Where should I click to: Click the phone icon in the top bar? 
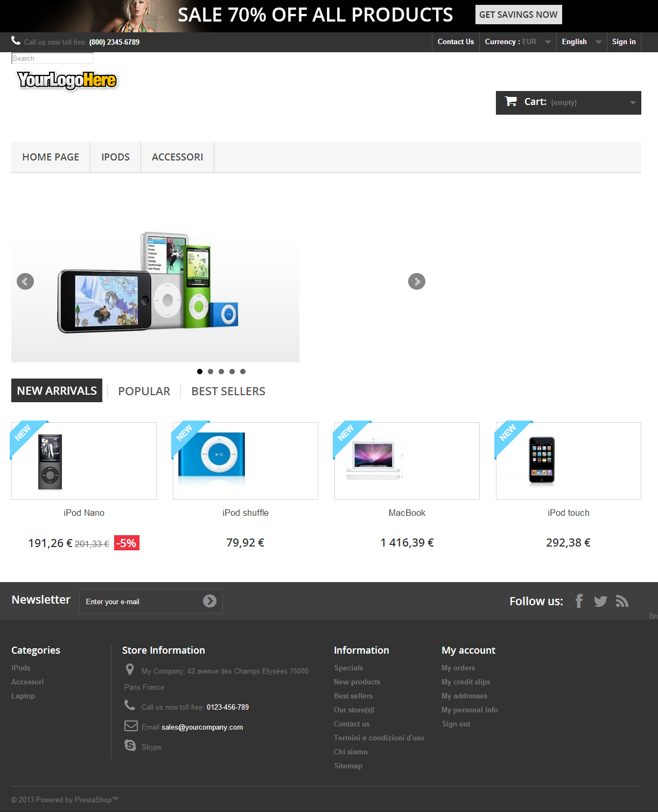(16, 40)
